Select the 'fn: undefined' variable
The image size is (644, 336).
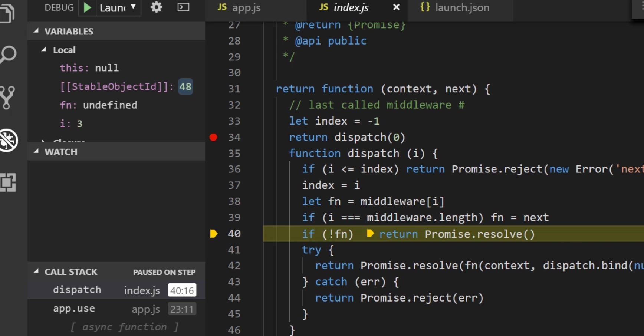pyautogui.click(x=98, y=105)
